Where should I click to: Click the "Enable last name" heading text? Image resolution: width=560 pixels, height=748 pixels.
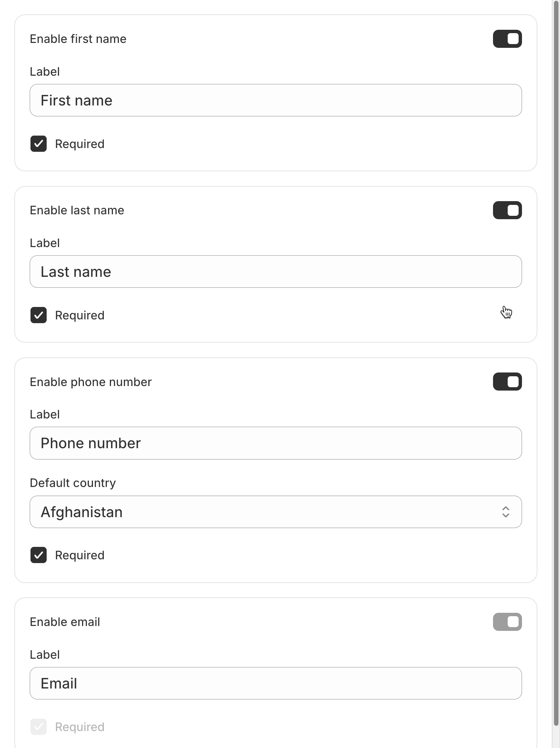click(x=77, y=210)
